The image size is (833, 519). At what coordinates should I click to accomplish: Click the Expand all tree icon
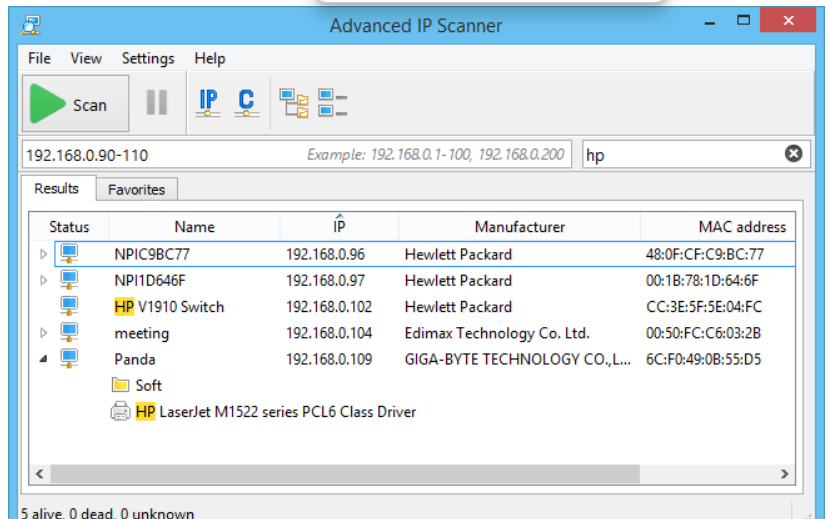(x=294, y=103)
